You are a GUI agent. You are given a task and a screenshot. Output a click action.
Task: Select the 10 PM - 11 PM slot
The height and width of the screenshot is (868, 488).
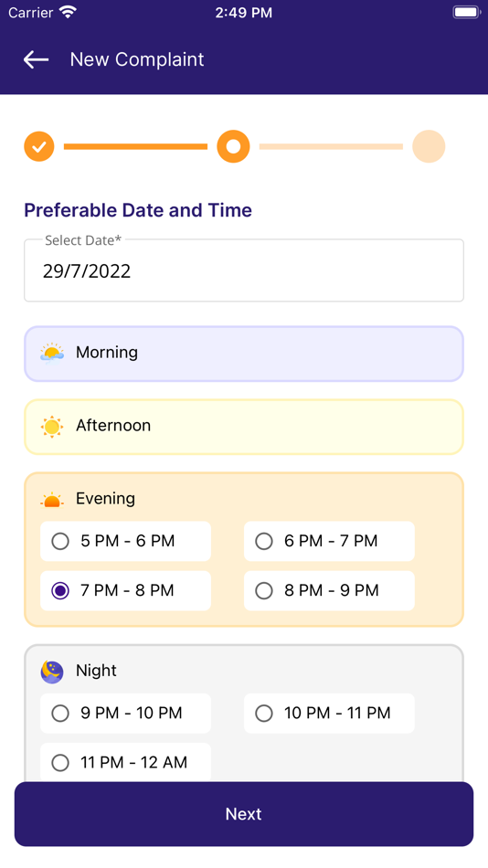(x=329, y=713)
